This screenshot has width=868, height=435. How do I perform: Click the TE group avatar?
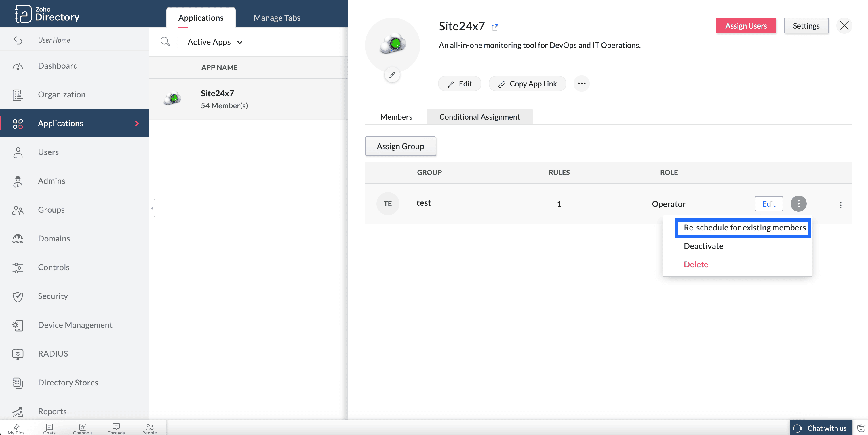387,204
